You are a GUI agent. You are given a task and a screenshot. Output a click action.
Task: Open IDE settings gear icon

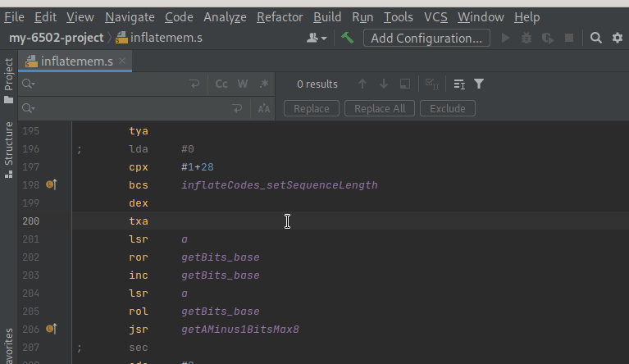point(618,38)
